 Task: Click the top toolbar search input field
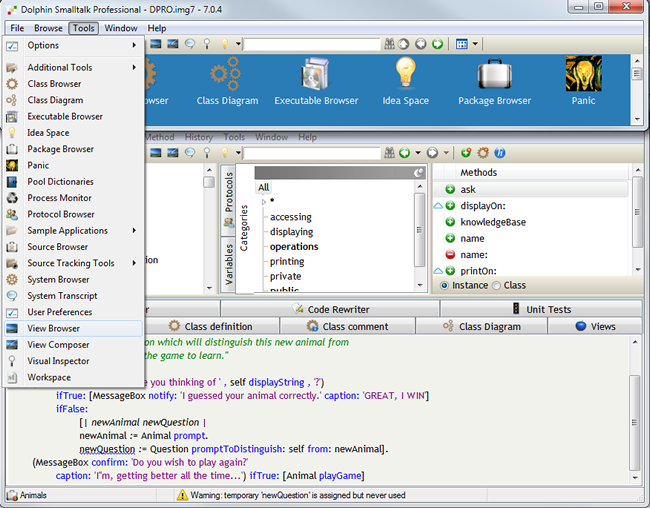312,44
